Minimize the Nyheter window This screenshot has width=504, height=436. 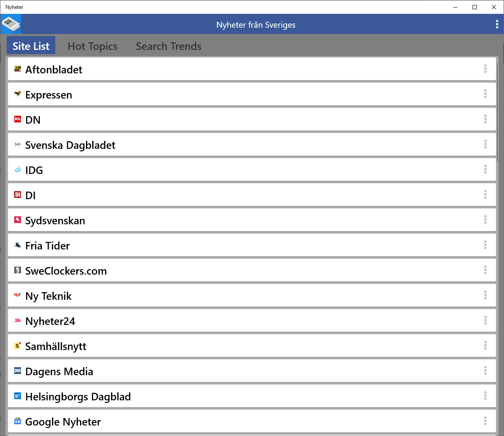coord(455,7)
